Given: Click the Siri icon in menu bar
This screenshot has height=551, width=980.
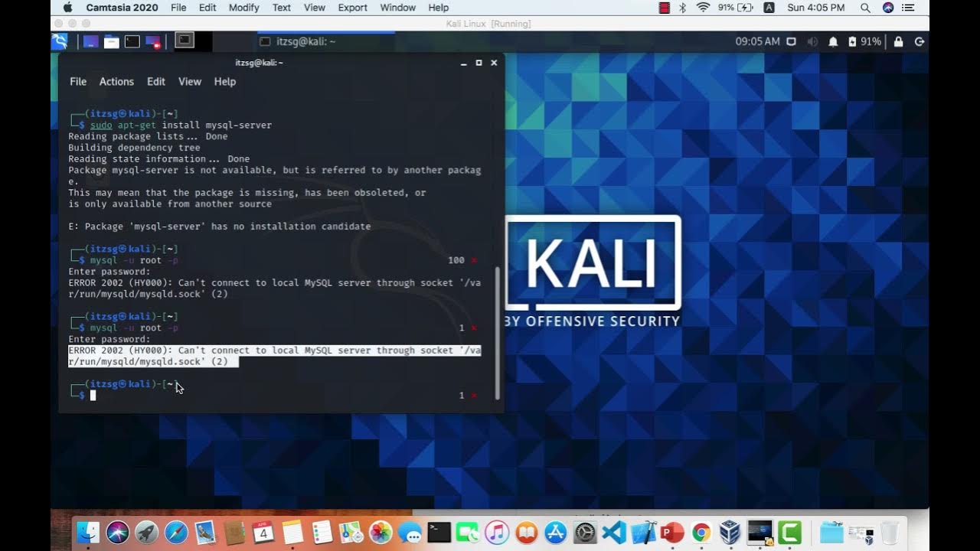Looking at the screenshot, I should (887, 8).
